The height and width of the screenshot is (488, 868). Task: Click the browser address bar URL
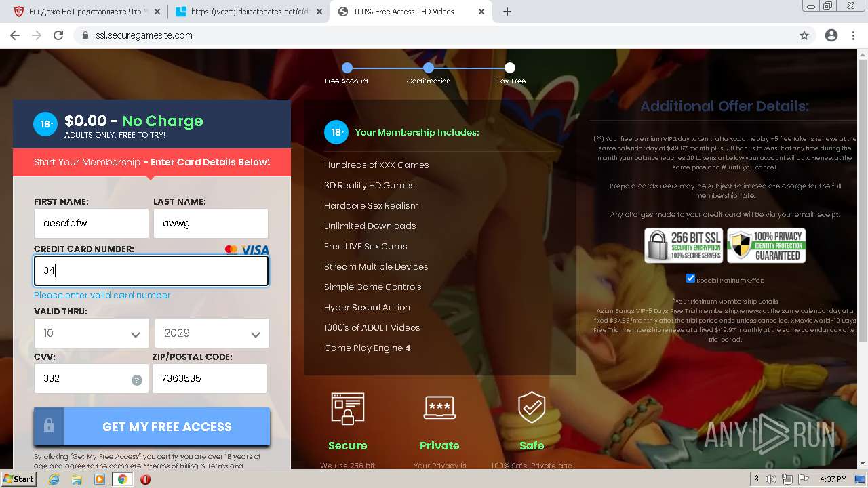click(144, 35)
